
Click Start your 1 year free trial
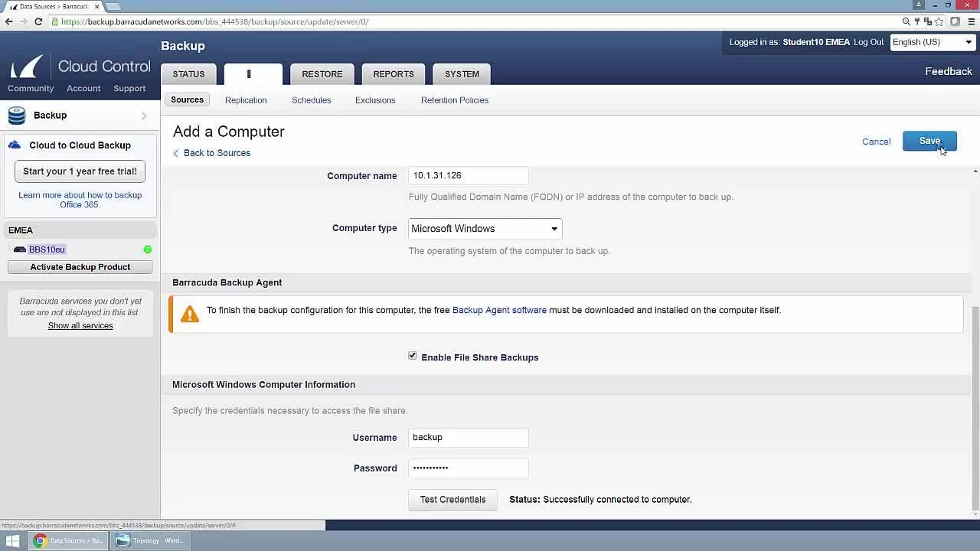point(80,171)
